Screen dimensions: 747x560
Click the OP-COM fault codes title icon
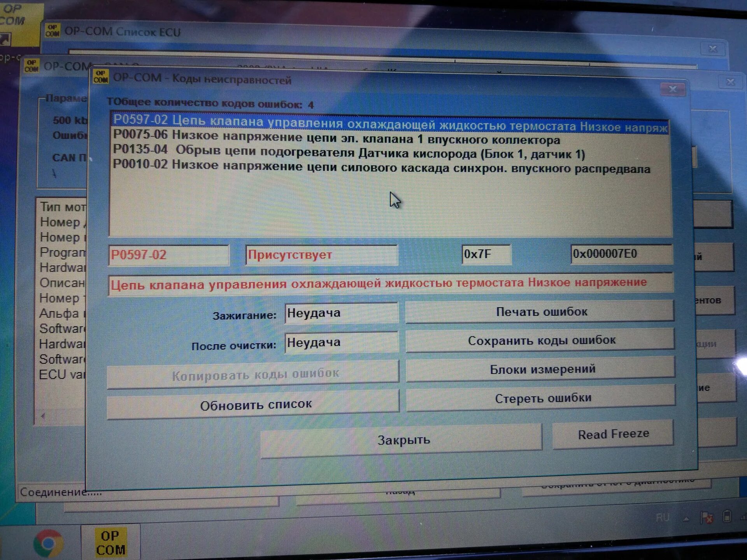[100, 77]
